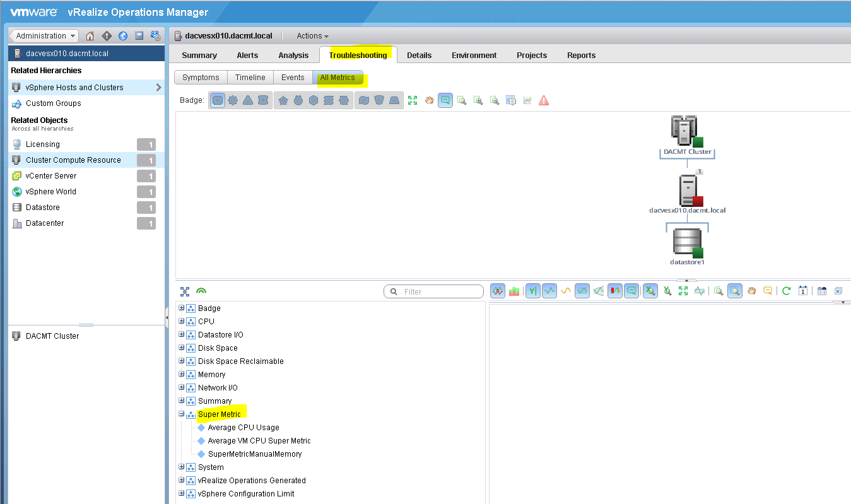Toggle the red-green anomalies button in chart toolbar
The image size is (851, 504).
615,291
